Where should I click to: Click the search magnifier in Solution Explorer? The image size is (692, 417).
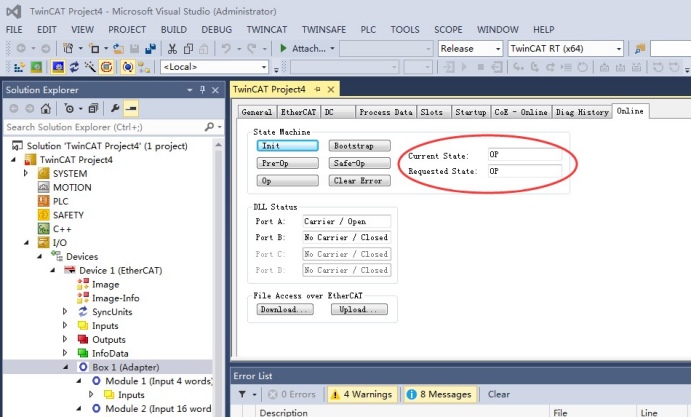pos(210,127)
